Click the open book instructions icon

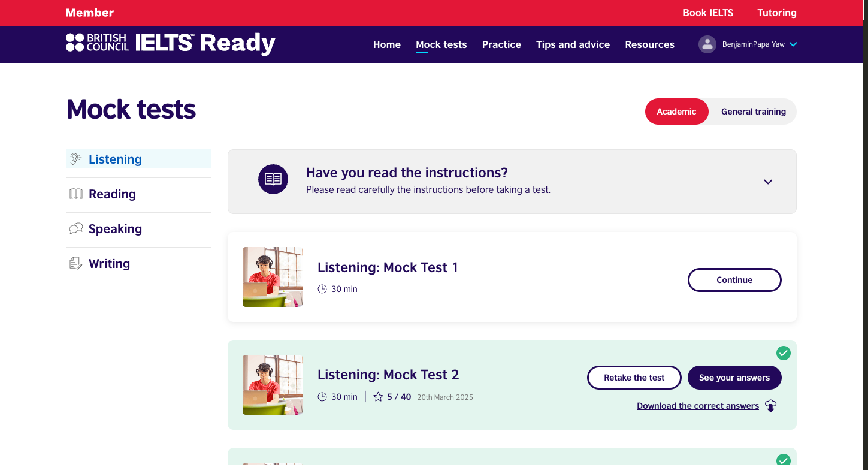(273, 179)
